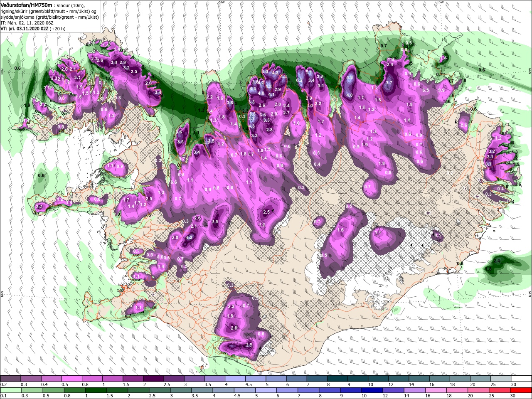The height and width of the screenshot is (399, 532).
Task: Pick the pale pink 16–18 rain legend swatch
Action: click(436, 390)
